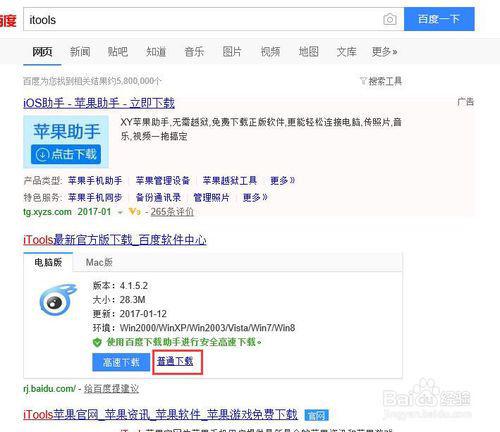Click the 官网 badge icon
The image size is (500, 432).
point(316,415)
